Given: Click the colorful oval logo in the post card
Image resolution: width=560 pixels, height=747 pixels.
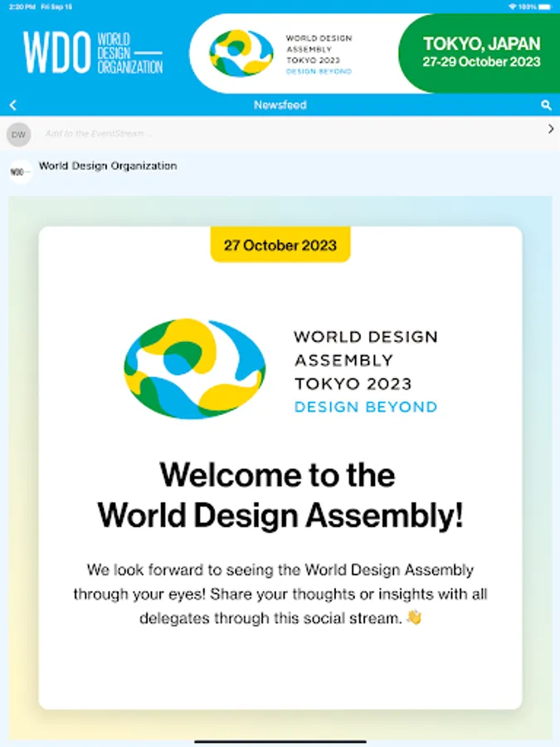Looking at the screenshot, I should point(195,369).
